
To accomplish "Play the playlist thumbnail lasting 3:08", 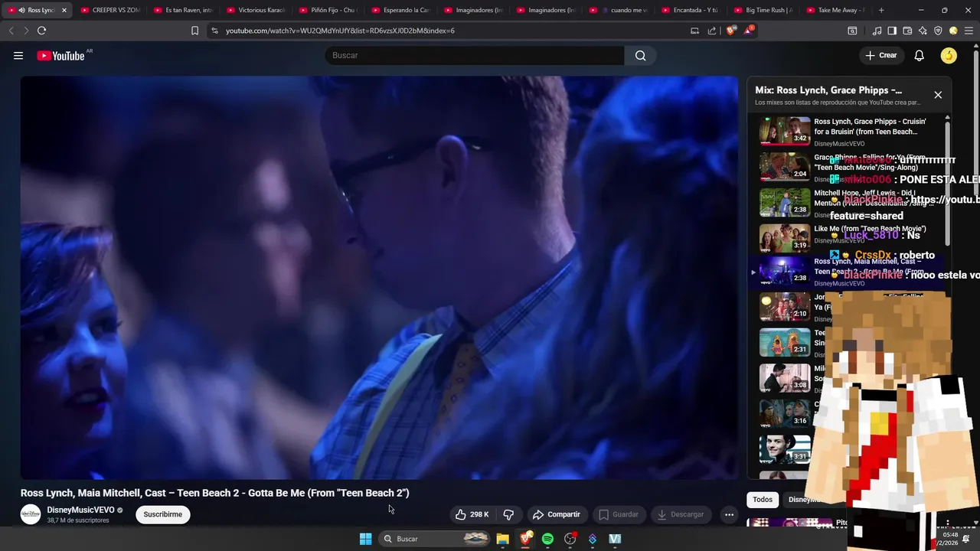I will 785,378.
